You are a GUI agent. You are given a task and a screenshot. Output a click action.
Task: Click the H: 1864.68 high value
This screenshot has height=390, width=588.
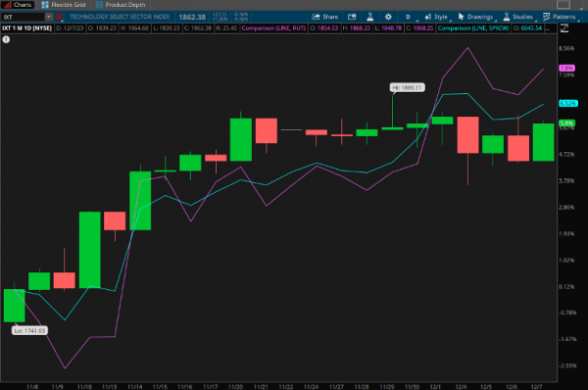[x=134, y=28]
